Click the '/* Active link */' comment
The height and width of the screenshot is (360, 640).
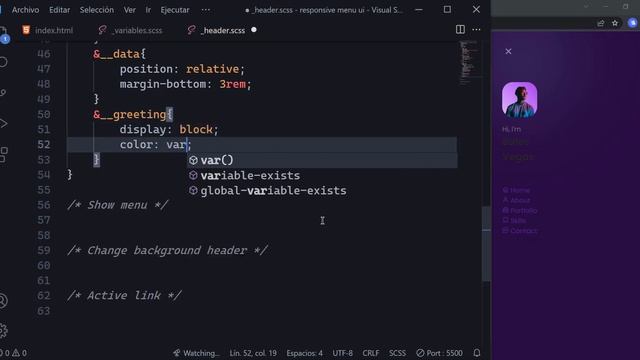coord(124,296)
